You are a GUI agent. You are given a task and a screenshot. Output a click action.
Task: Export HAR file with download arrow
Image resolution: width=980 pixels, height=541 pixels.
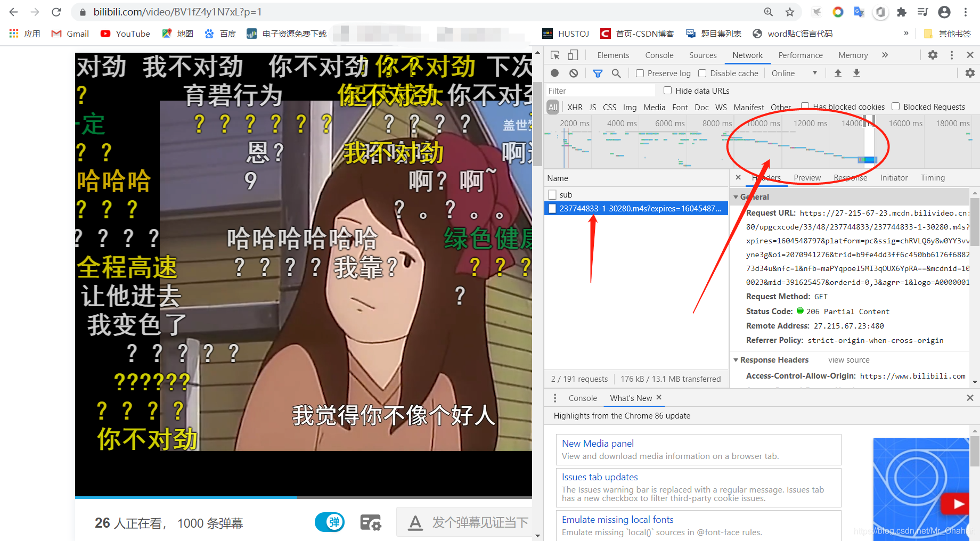[856, 73]
